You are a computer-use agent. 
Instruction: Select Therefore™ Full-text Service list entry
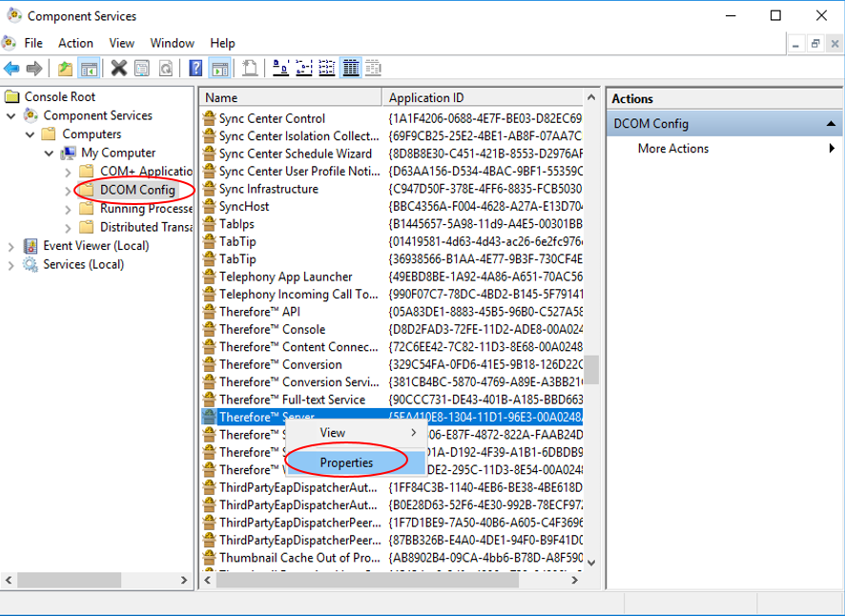click(x=292, y=400)
